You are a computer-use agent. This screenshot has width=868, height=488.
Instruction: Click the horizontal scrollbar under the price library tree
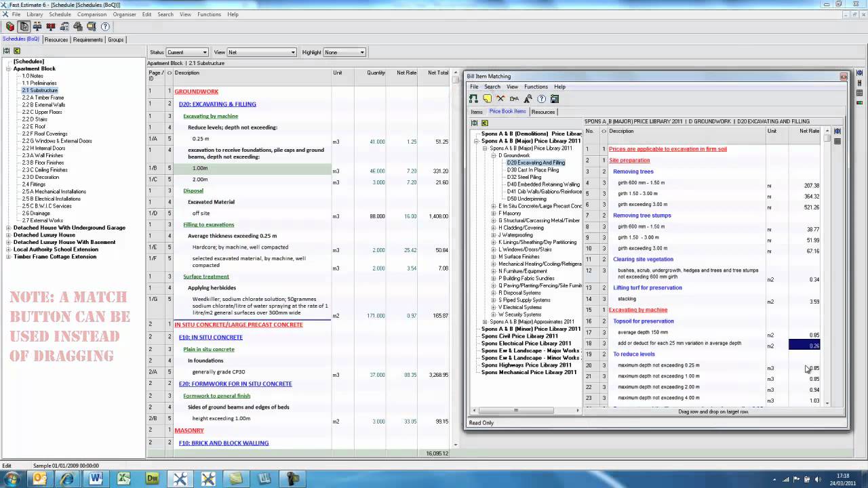tap(526, 410)
